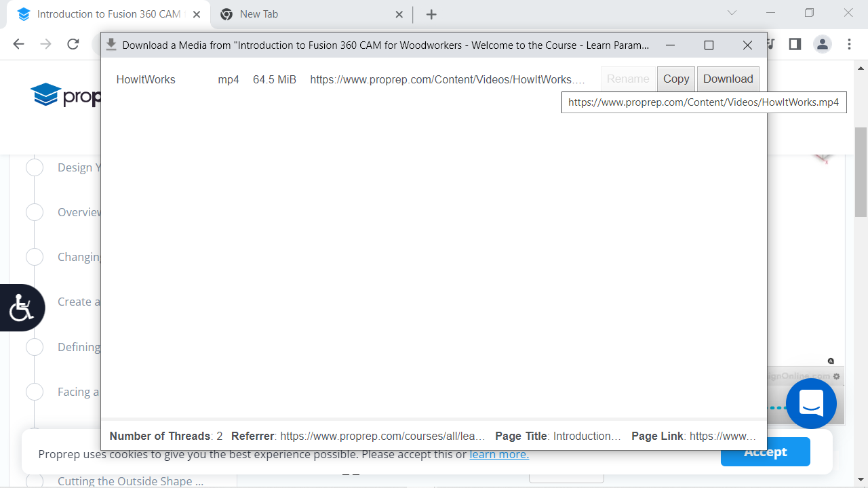Click the page vertical scrollbar thumb
Image resolution: width=868 pixels, height=488 pixels.
click(861, 172)
